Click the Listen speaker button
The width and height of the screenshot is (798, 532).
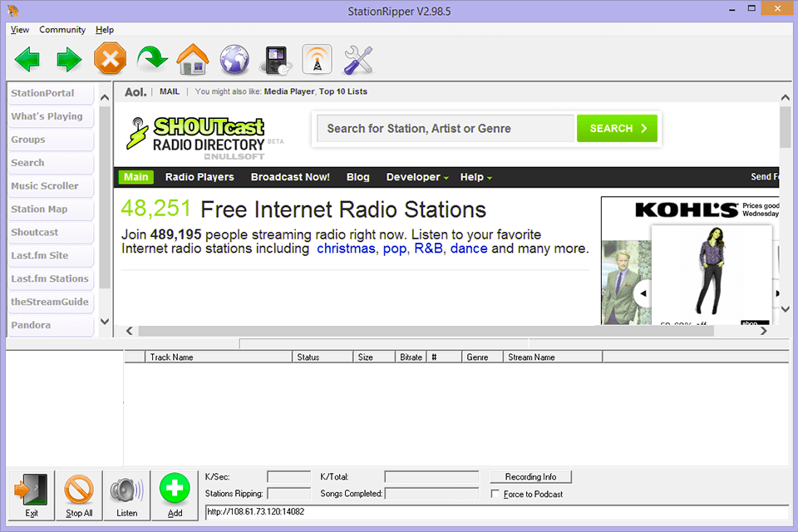pyautogui.click(x=126, y=495)
